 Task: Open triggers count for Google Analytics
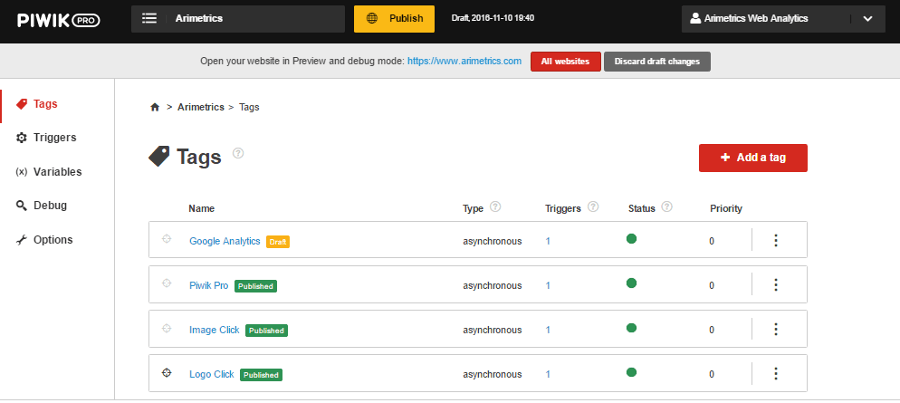[548, 241]
